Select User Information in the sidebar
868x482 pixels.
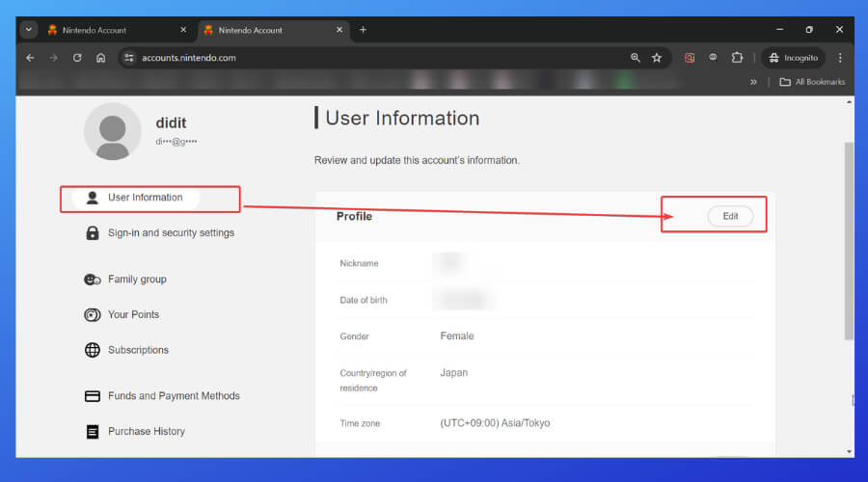point(145,198)
